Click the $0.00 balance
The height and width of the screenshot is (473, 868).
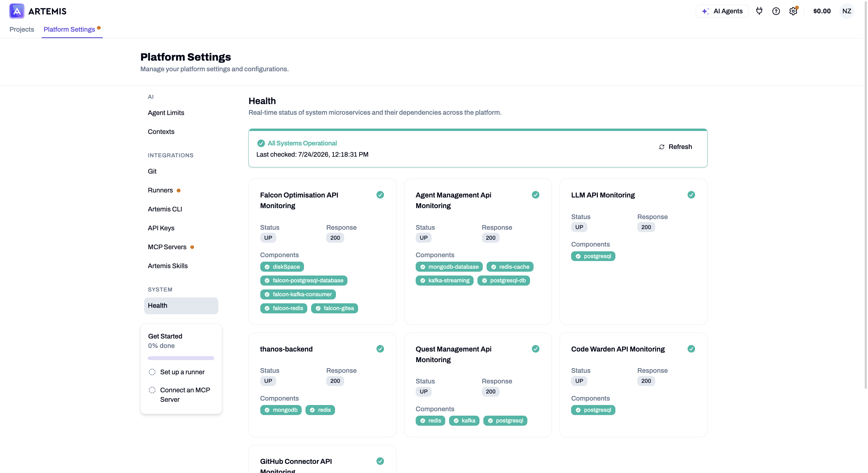pyautogui.click(x=822, y=11)
